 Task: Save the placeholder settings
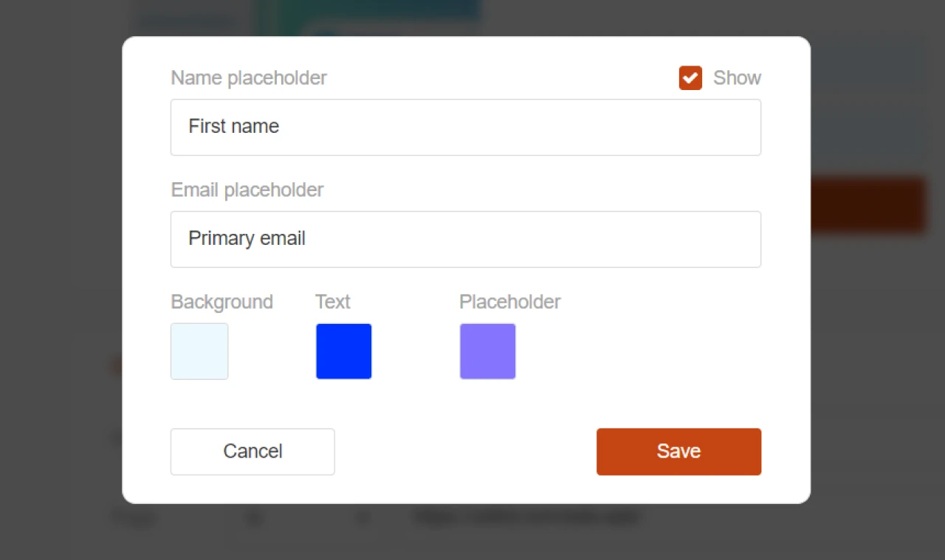(x=678, y=452)
